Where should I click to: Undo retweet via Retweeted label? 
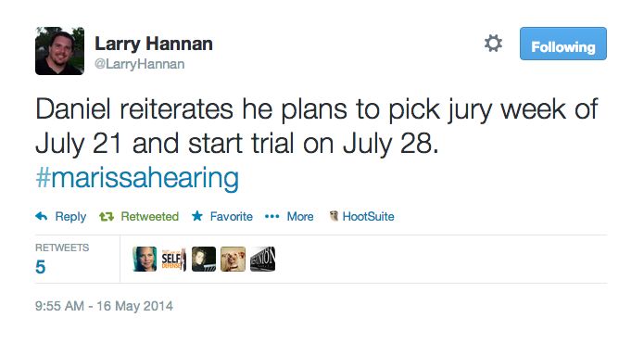149,217
